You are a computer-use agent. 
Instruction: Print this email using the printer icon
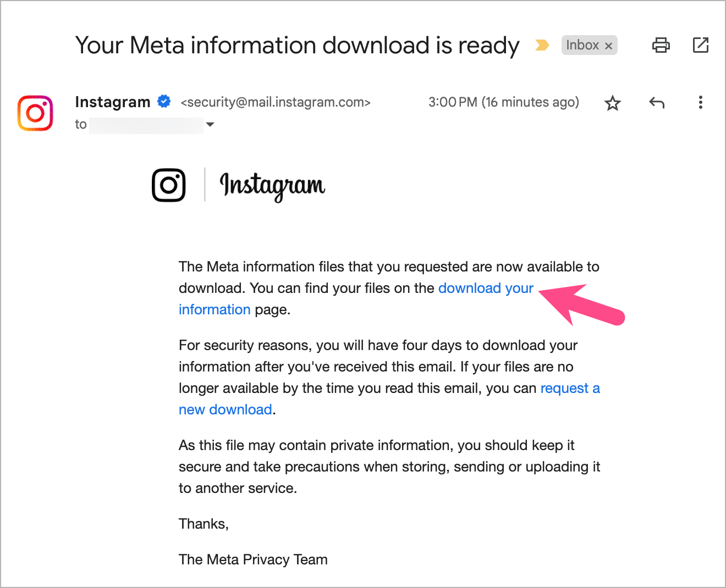(661, 45)
